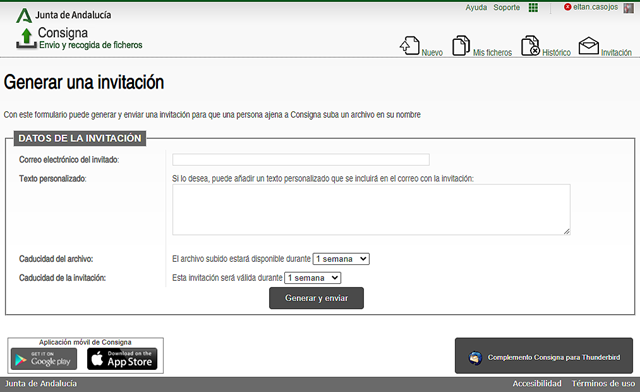Click 'Envío y recogida de ficheros' subtitle
Viewport: 640px width, 392px height.
click(x=91, y=45)
